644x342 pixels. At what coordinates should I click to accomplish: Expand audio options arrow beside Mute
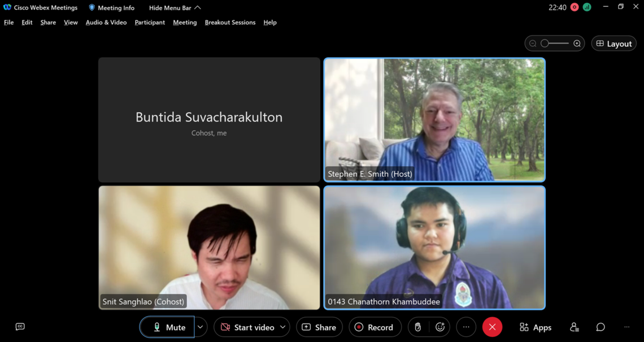[x=200, y=327]
